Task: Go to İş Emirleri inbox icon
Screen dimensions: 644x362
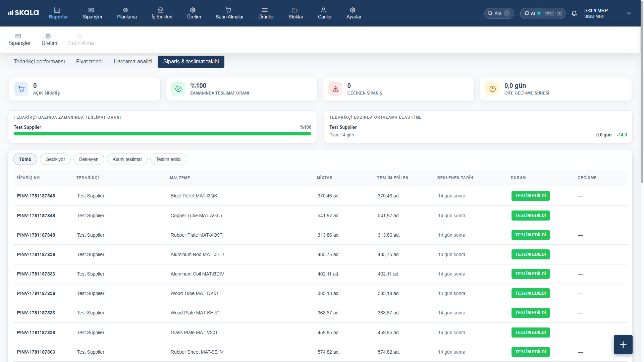Action: [161, 10]
